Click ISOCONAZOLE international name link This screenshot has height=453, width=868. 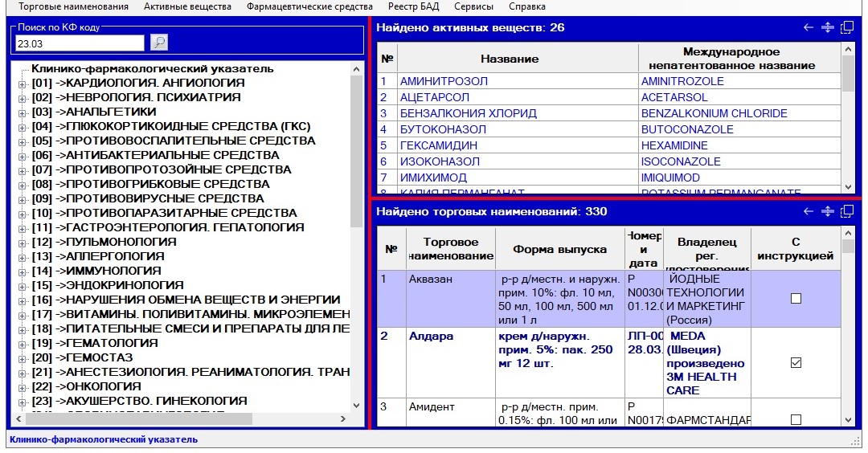point(681,161)
